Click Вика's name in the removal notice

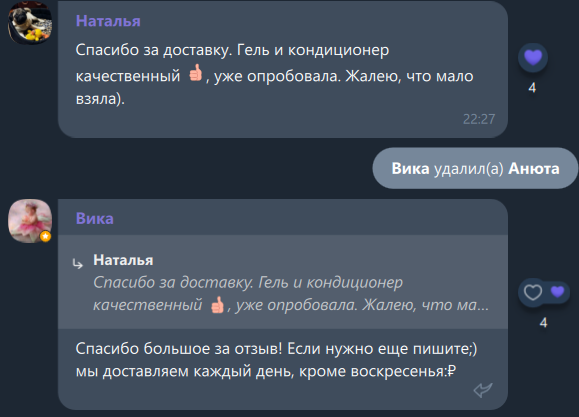pos(410,169)
